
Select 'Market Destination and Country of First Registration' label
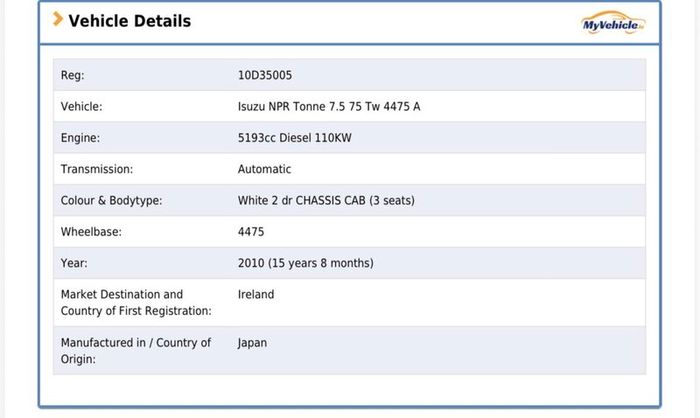click(136, 302)
